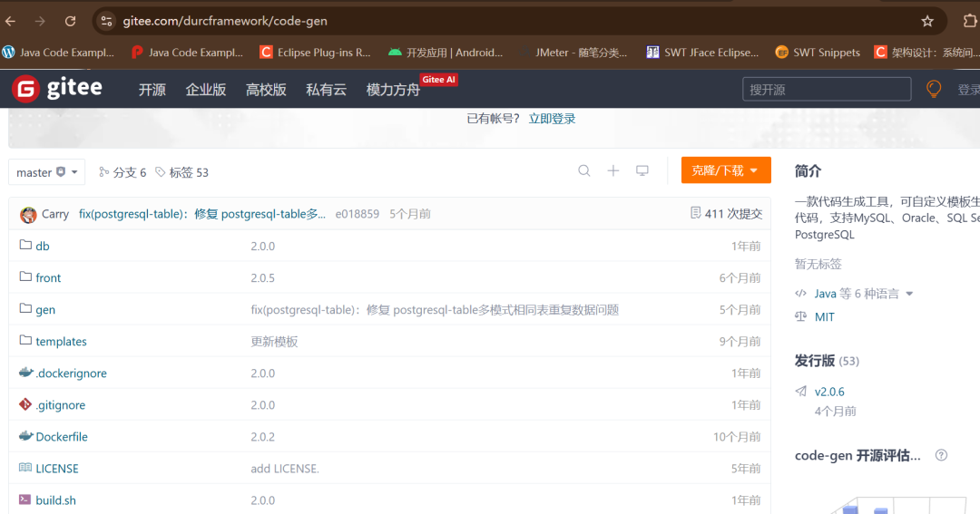Open 私有云 menu item
This screenshot has width=980, height=514.
(x=326, y=90)
